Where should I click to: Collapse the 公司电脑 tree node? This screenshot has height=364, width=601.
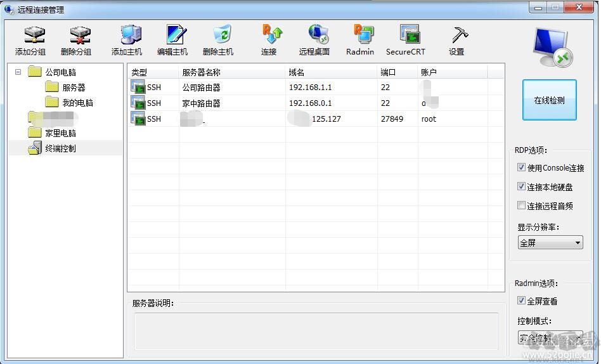[18, 72]
